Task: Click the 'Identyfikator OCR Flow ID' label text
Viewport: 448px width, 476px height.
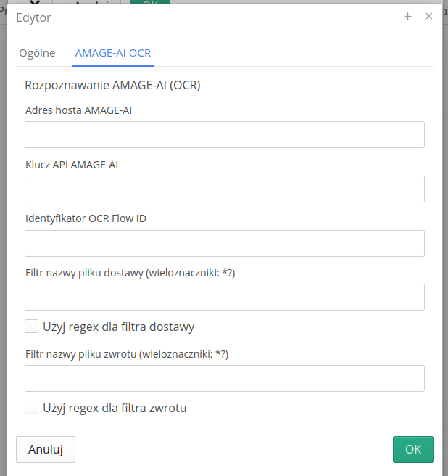Action: click(x=86, y=218)
